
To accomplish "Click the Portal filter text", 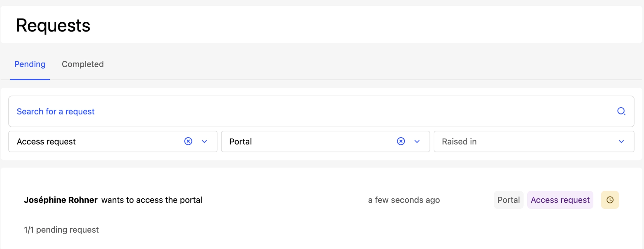I will click(x=241, y=141).
